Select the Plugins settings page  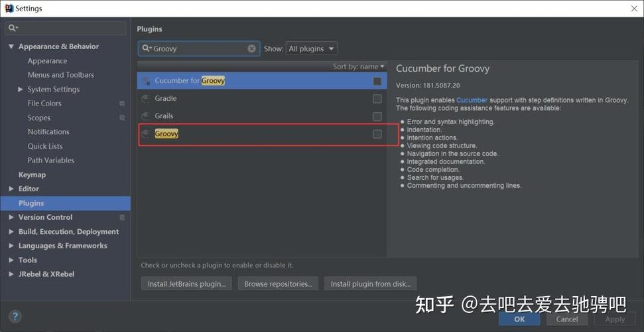(65, 203)
